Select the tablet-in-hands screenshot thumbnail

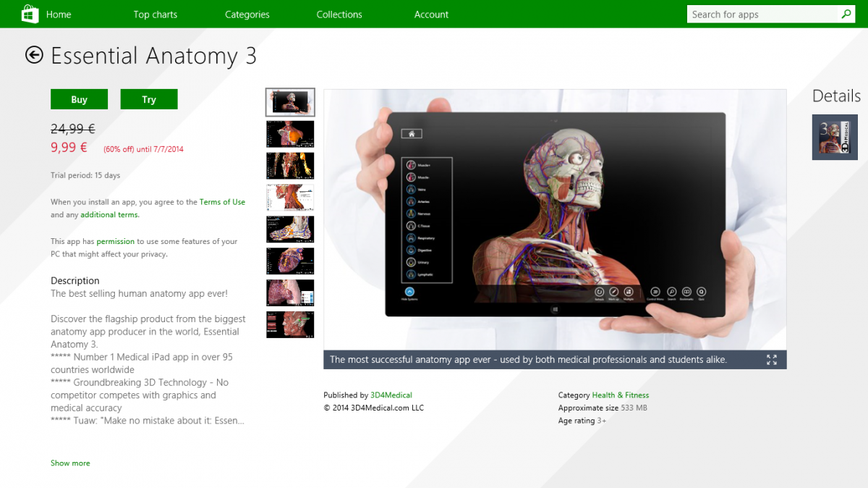point(290,102)
